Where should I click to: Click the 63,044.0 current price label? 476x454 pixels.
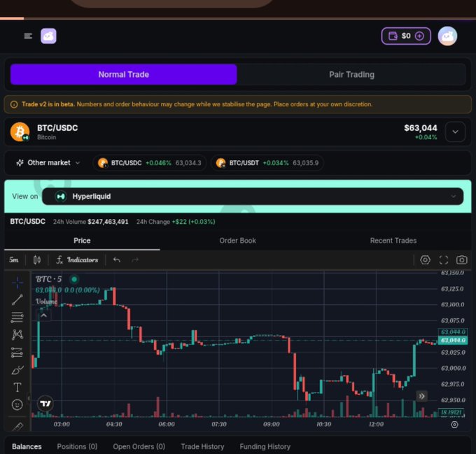click(453, 340)
